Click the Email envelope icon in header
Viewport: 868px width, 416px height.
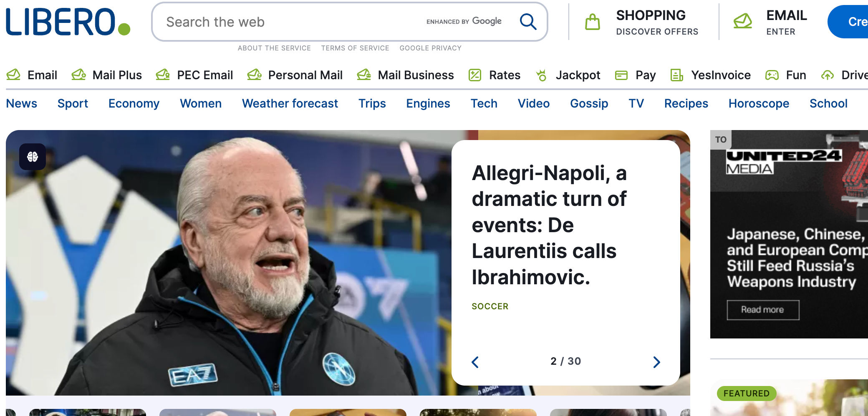[743, 21]
